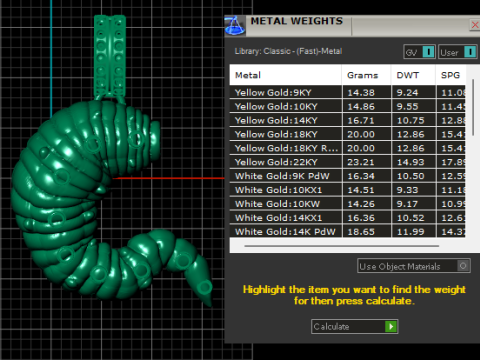This screenshot has height=360, width=480.
Task: Close the Metal Weights panel
Action: 475,25
